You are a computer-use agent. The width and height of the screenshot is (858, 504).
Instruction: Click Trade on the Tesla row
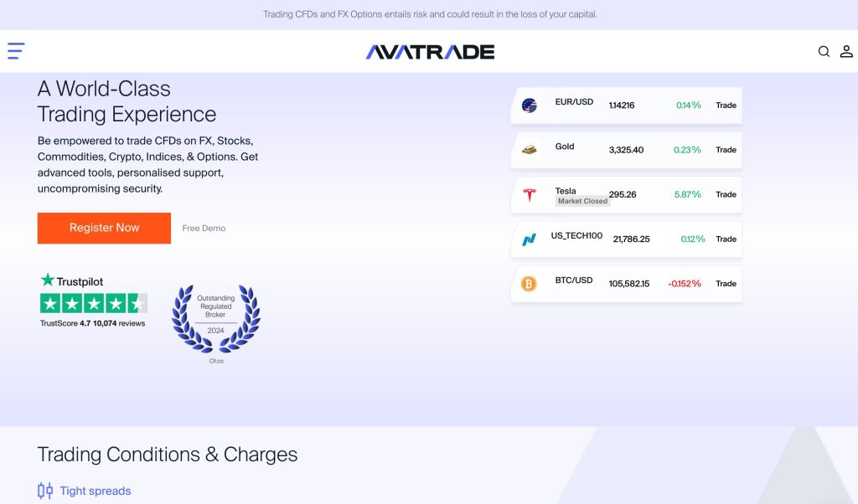click(726, 194)
